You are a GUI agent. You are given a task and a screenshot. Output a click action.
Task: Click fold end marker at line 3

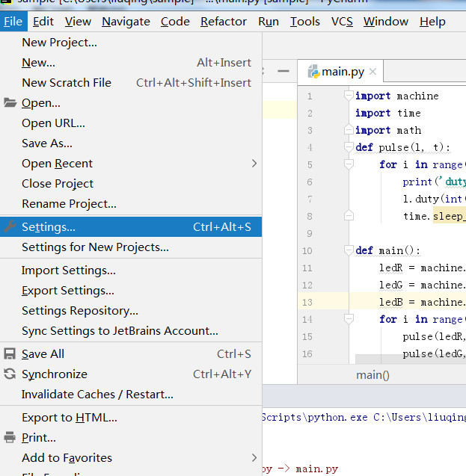point(349,130)
